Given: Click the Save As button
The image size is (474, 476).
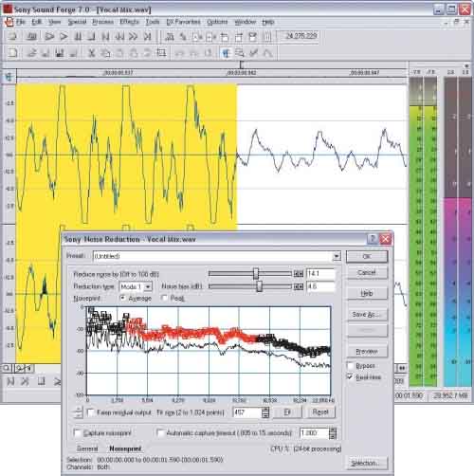Looking at the screenshot, I should coord(367,314).
